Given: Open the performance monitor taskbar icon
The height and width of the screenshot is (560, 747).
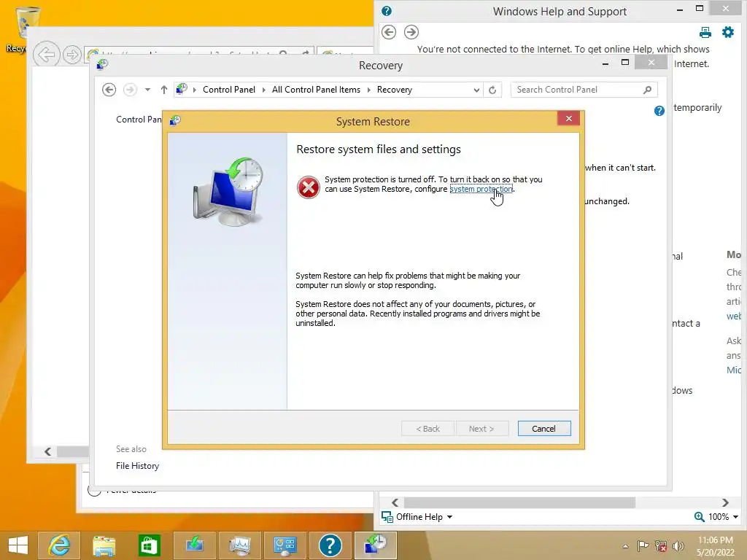Looking at the screenshot, I should click(239, 545).
